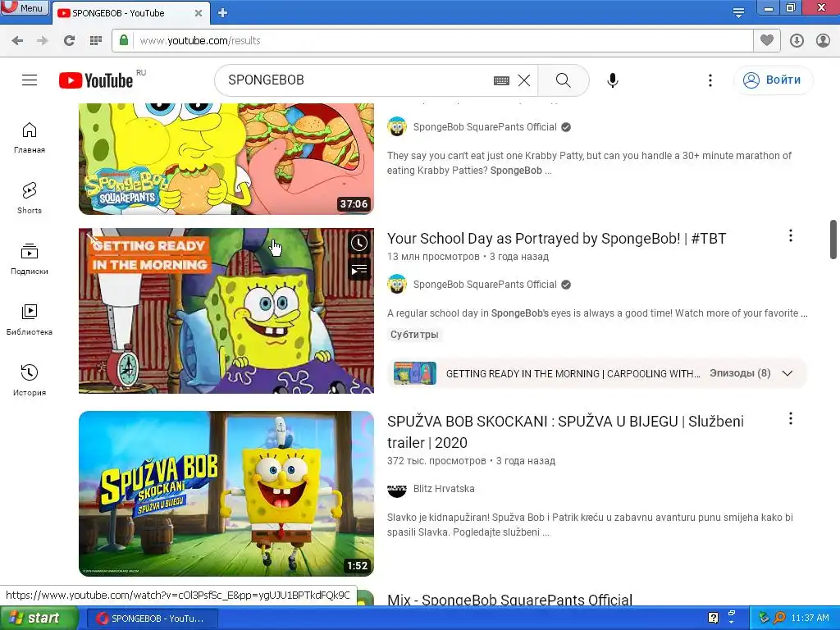Open the Windows start button
Image resolution: width=840 pixels, height=630 pixels.
point(39,618)
